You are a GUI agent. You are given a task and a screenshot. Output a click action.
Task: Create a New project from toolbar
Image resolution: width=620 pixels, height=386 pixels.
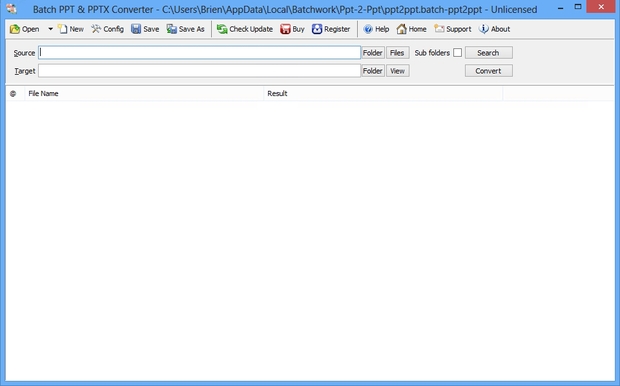coord(71,29)
